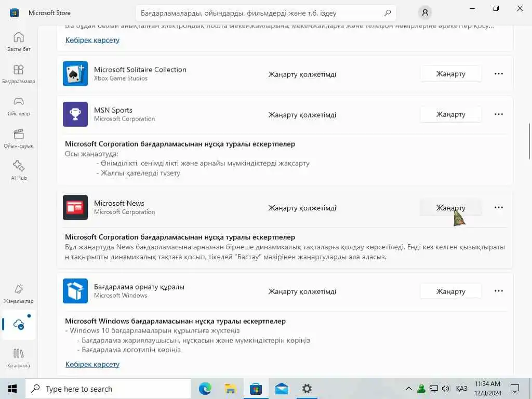Select the Microsoft News title text
532x399 pixels.
(119, 203)
